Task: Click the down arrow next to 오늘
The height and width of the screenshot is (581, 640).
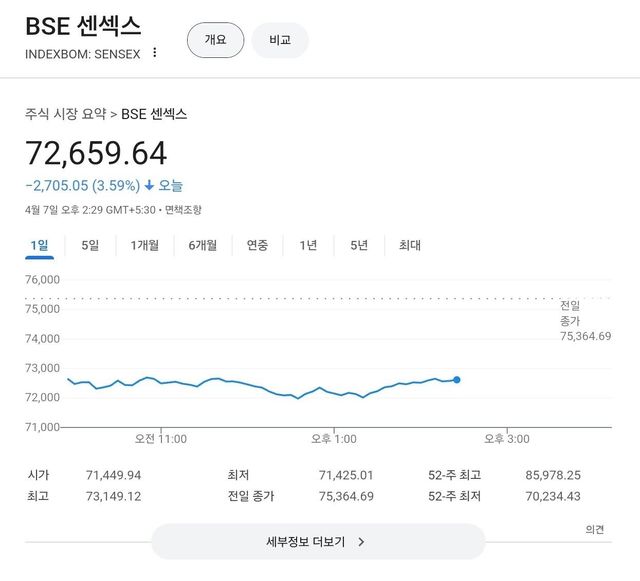Action: coord(149,185)
